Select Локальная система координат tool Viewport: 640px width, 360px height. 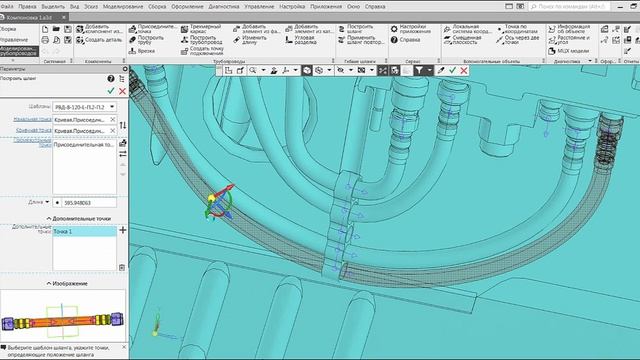[x=467, y=29]
